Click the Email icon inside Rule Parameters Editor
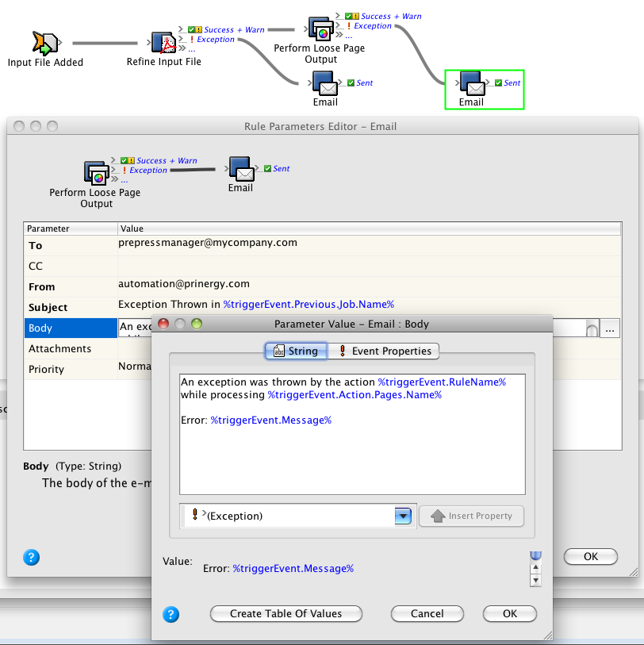Screen dimensions: 644x645 point(240,168)
